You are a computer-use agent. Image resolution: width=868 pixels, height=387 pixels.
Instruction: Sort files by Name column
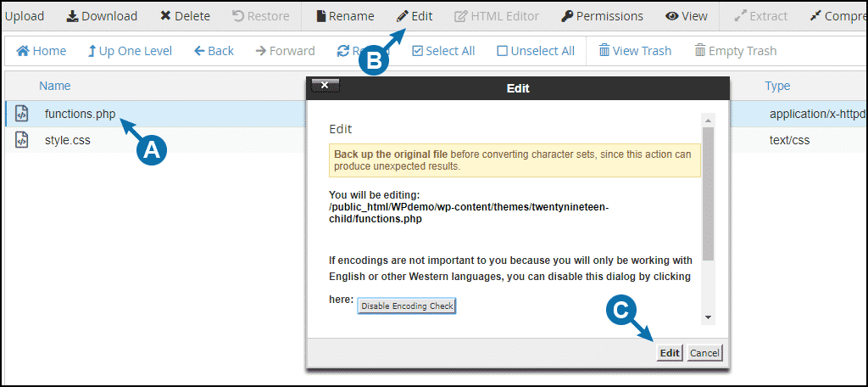[x=55, y=86]
